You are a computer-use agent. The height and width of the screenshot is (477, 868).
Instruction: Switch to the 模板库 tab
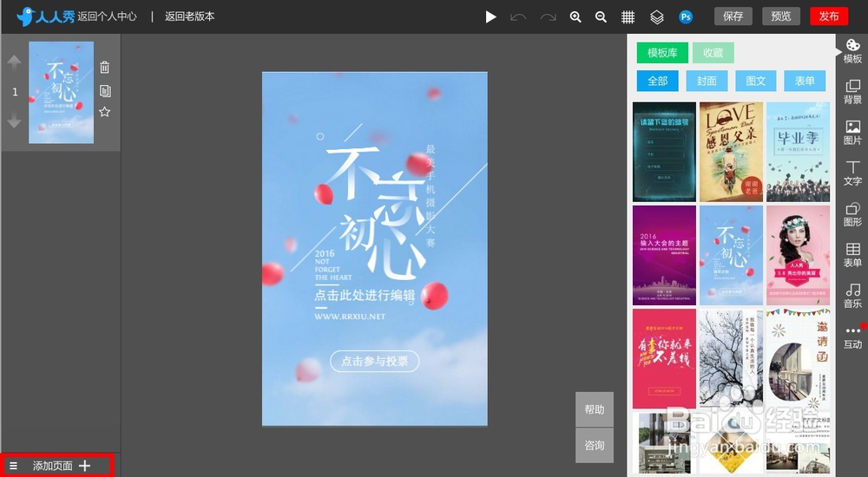click(662, 53)
